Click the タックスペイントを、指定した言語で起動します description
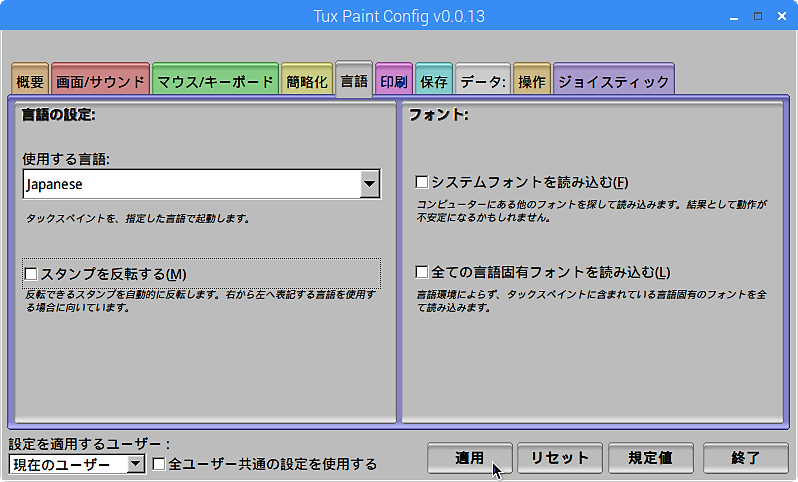The image size is (798, 482). click(x=138, y=219)
